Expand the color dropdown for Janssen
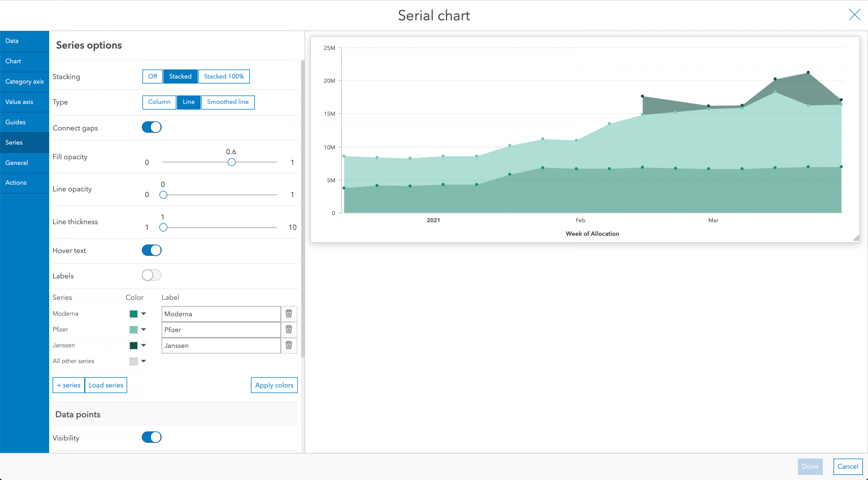The width and height of the screenshot is (868, 480). pos(144,345)
